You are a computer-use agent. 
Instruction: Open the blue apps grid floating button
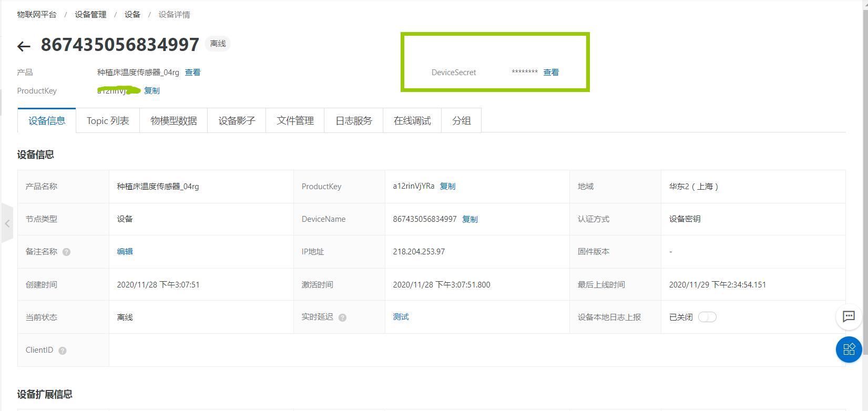(849, 350)
